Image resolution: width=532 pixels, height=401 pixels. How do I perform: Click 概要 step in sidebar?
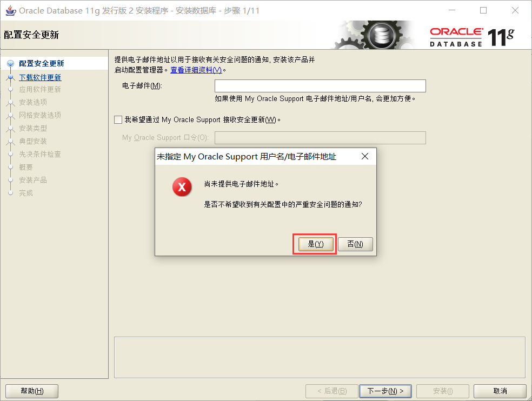(26, 167)
